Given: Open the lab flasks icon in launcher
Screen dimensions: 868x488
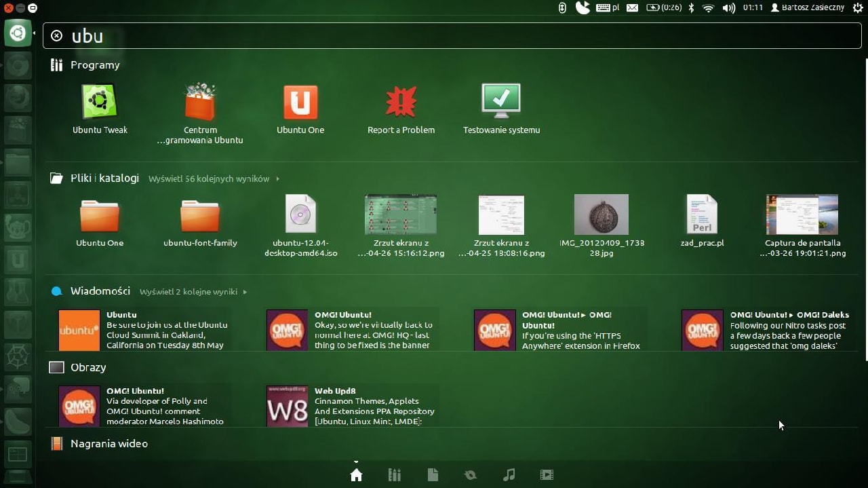Looking at the screenshot, I should click(x=18, y=293).
